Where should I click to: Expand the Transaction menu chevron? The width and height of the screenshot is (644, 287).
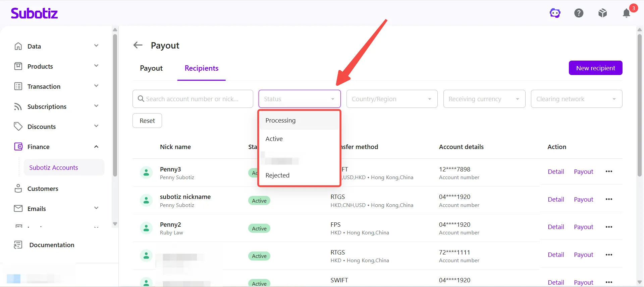96,86
